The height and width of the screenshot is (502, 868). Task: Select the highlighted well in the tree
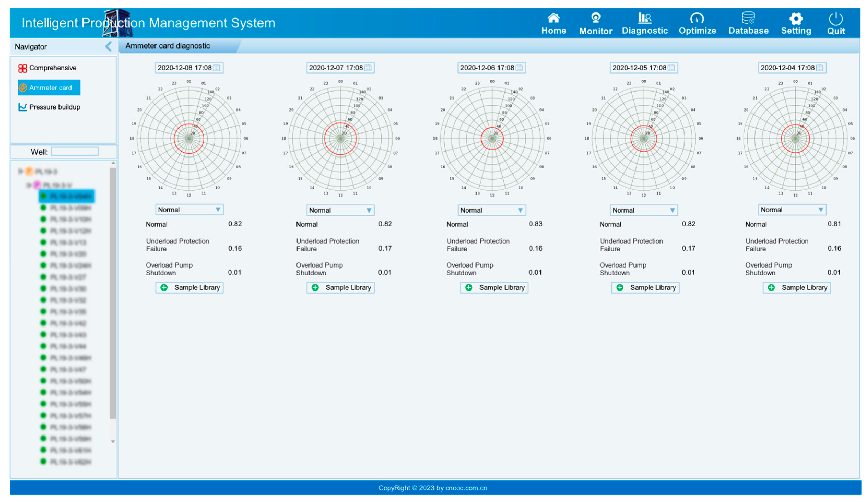point(67,196)
